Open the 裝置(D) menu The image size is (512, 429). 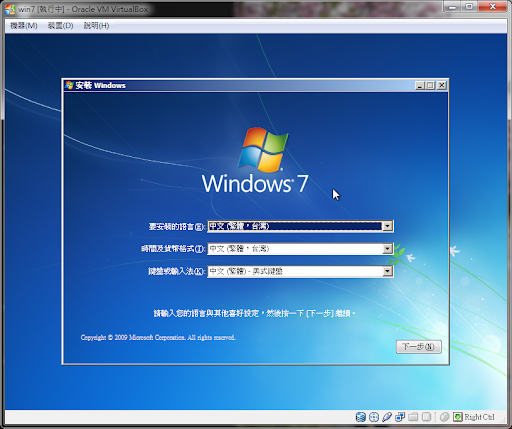click(x=60, y=26)
